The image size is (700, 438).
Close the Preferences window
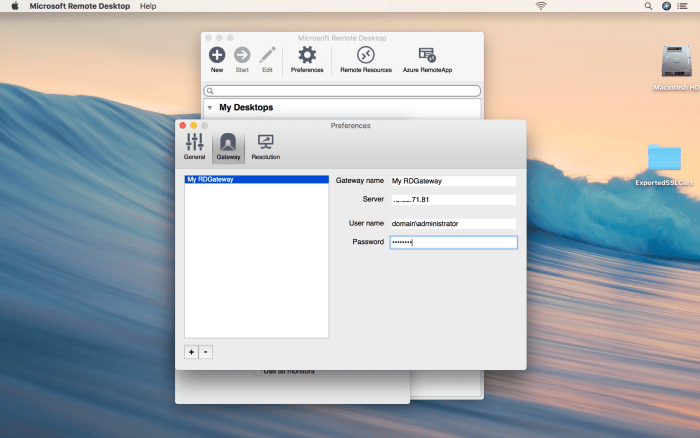(183, 126)
